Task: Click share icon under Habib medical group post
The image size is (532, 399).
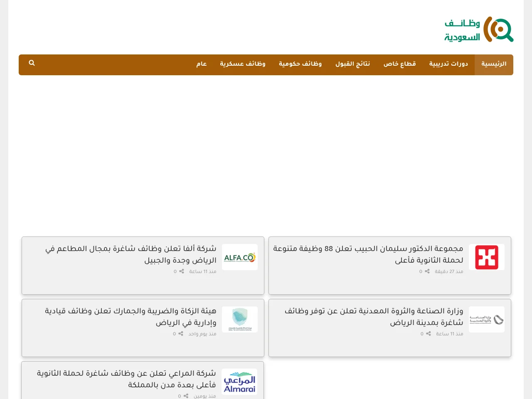Action: coord(427,271)
